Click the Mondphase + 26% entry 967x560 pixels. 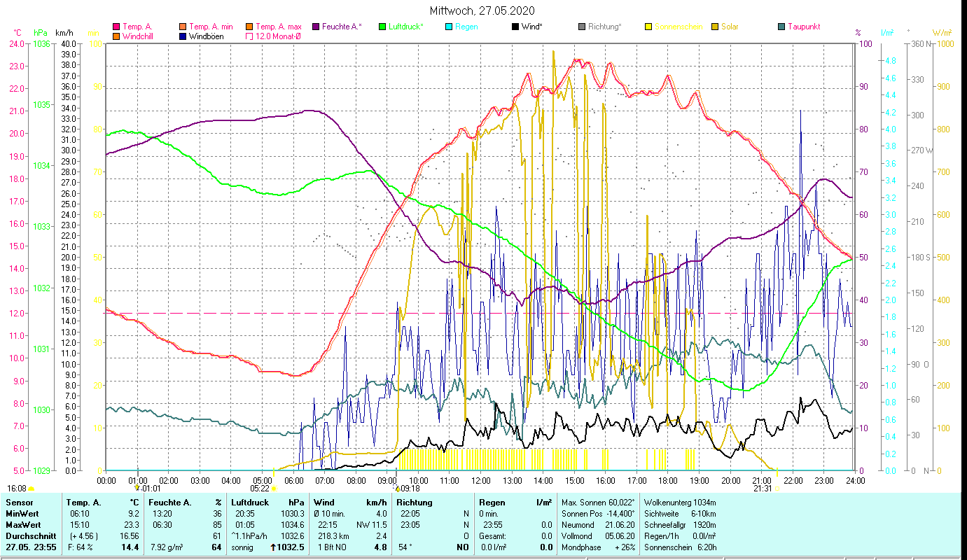pyautogui.click(x=599, y=547)
